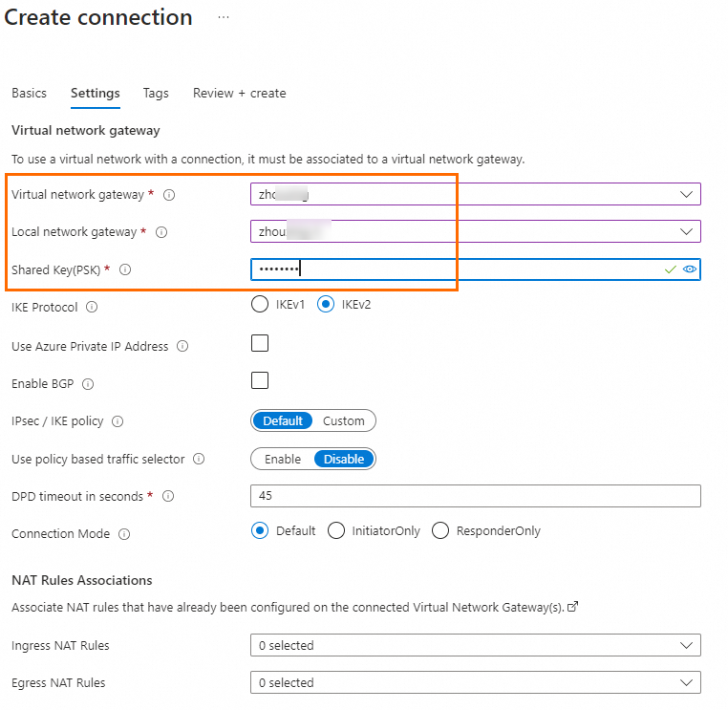This screenshot has width=728, height=710.
Task: Click info icon beside IKE Protocol label
Action: (92, 308)
